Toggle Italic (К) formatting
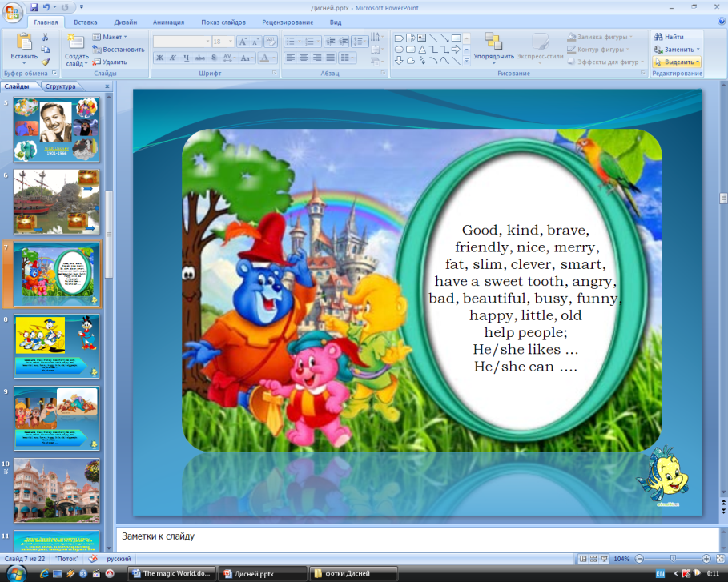This screenshot has height=582, width=728. [173, 58]
